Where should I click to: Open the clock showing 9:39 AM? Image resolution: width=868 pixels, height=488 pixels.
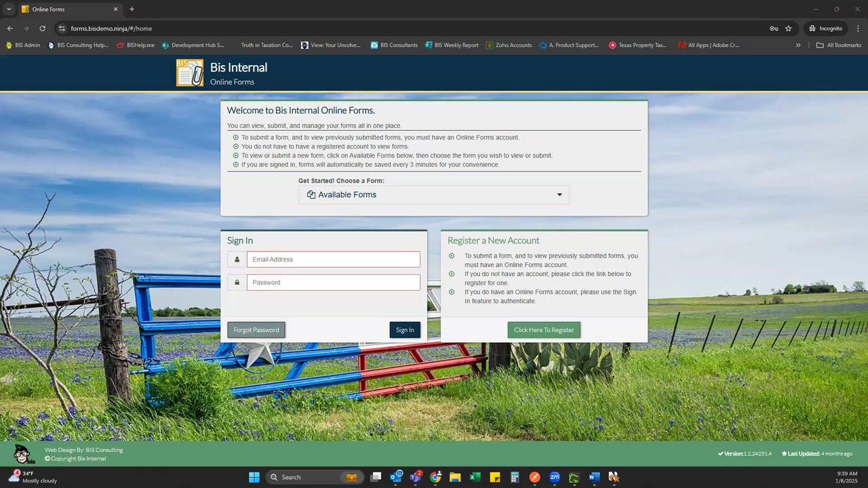tap(846, 477)
